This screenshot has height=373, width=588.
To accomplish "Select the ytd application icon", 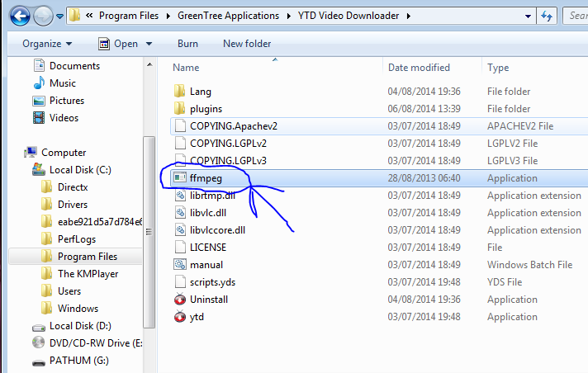I will pos(180,316).
